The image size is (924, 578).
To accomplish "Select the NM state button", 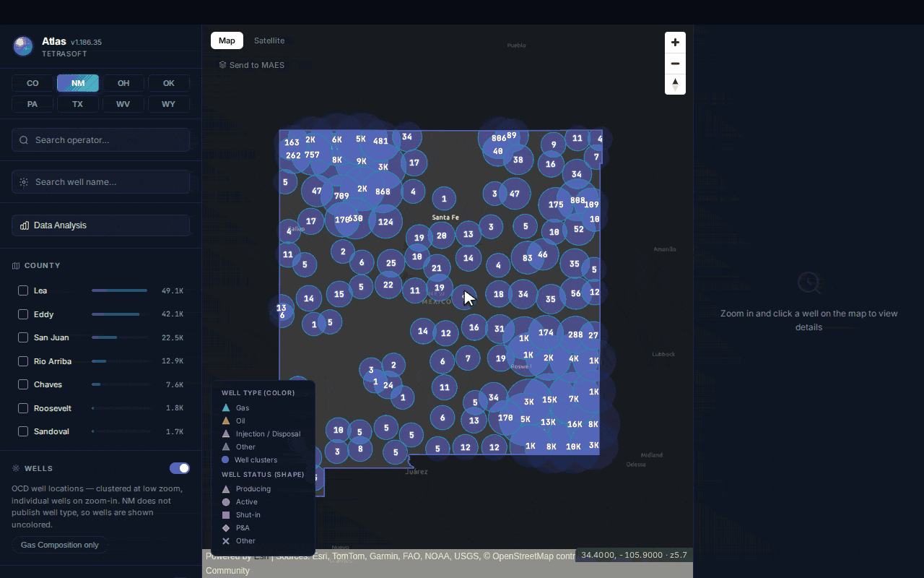I will pos(78,83).
